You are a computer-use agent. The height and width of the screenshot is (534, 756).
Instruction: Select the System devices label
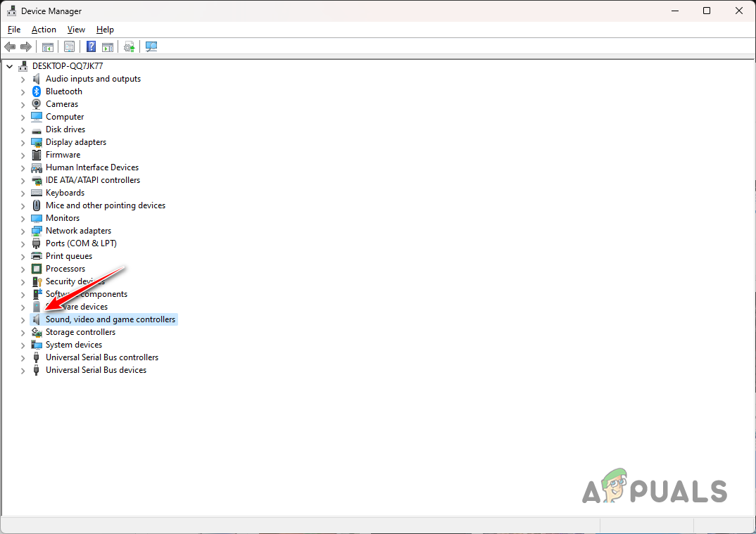[x=74, y=345]
